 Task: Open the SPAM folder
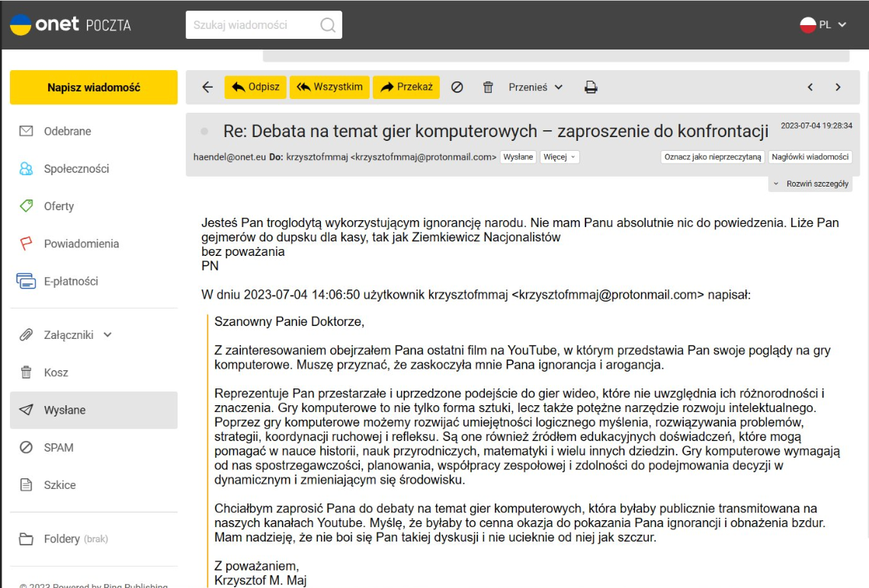(x=59, y=447)
